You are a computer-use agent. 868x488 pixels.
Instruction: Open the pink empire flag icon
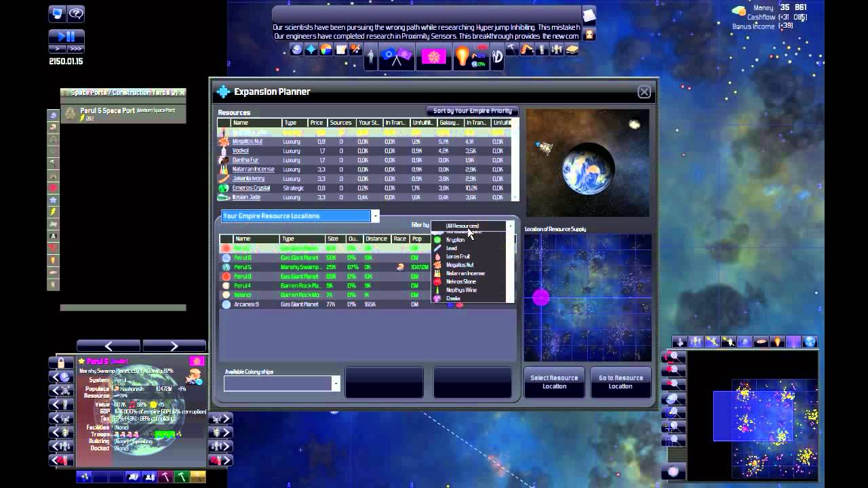[434, 56]
